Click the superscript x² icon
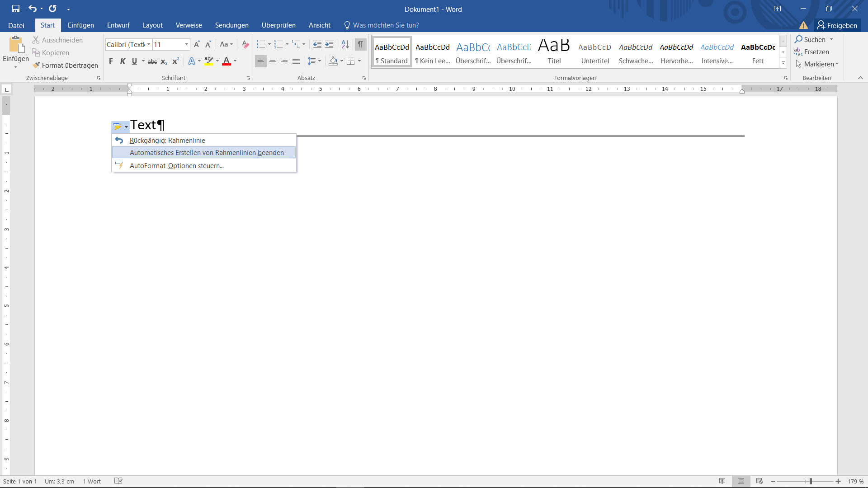This screenshot has height=488, width=868. pyautogui.click(x=176, y=61)
